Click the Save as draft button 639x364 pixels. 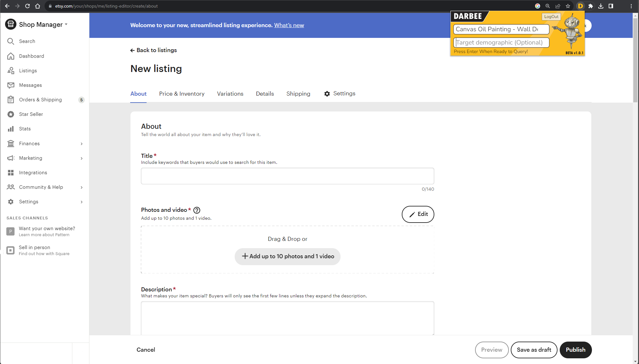pos(534,350)
